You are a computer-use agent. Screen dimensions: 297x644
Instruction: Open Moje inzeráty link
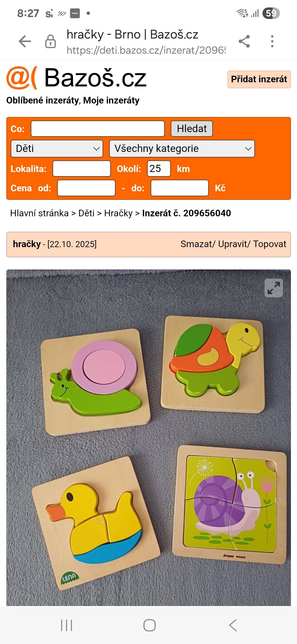(111, 100)
